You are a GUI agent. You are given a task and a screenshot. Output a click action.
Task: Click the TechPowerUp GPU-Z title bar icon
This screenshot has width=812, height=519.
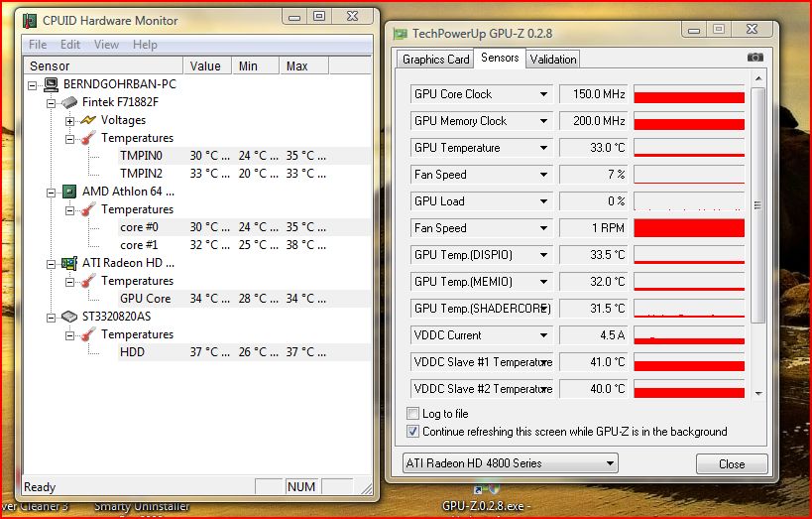pyautogui.click(x=400, y=34)
